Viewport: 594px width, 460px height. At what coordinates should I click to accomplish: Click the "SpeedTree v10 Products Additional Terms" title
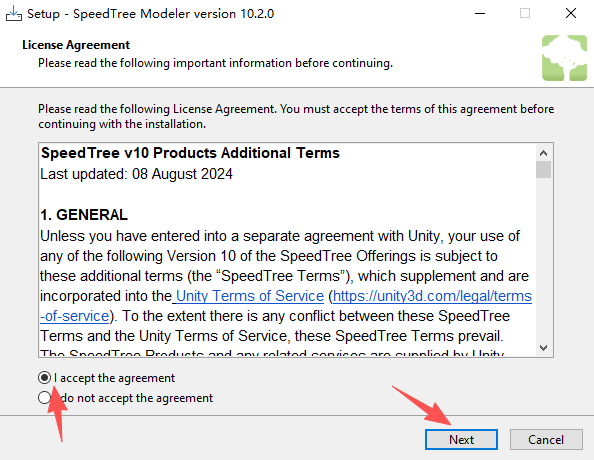point(190,153)
